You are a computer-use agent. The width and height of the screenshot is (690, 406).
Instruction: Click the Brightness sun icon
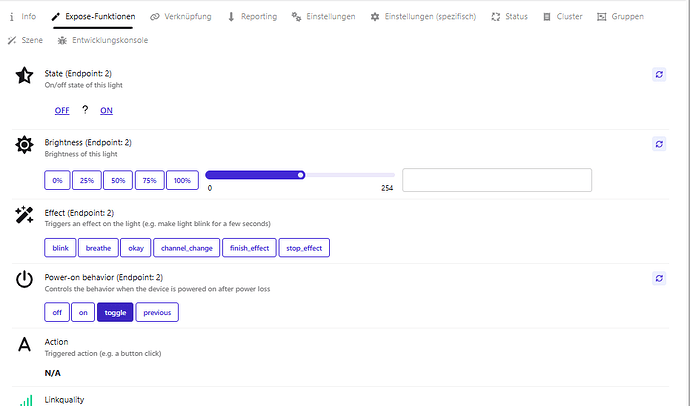coord(24,145)
